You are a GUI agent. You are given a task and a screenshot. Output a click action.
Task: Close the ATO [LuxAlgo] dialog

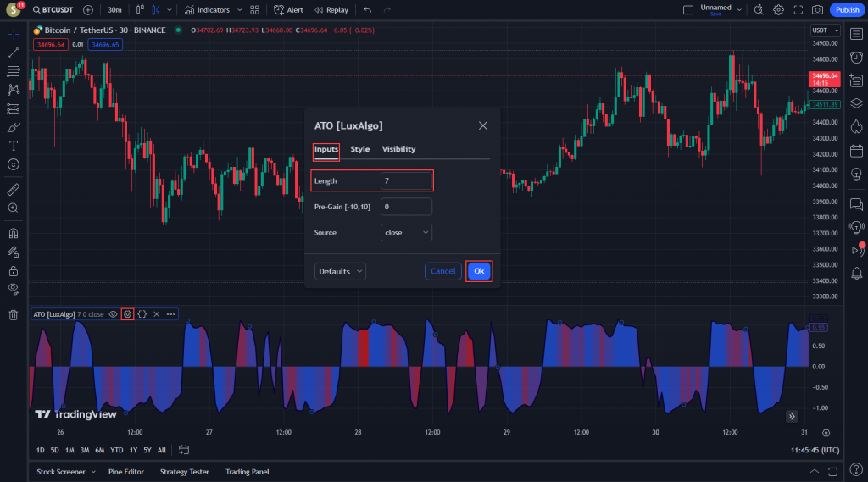point(482,125)
